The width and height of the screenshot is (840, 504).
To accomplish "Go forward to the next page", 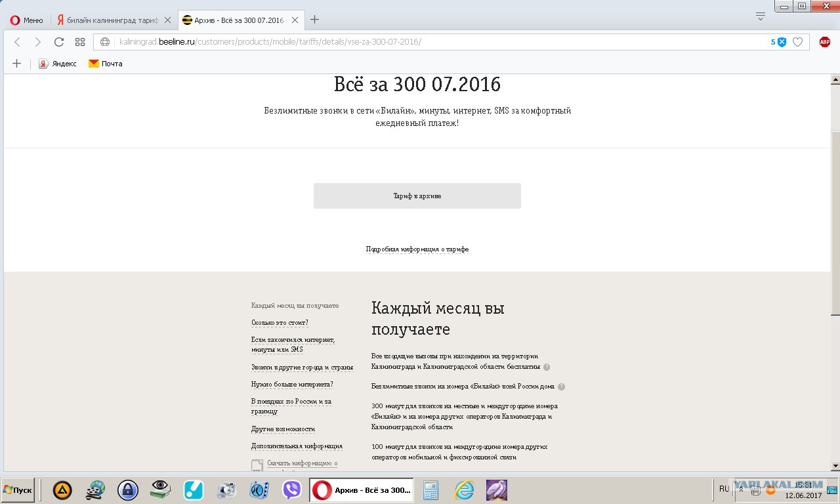I will 38,42.
